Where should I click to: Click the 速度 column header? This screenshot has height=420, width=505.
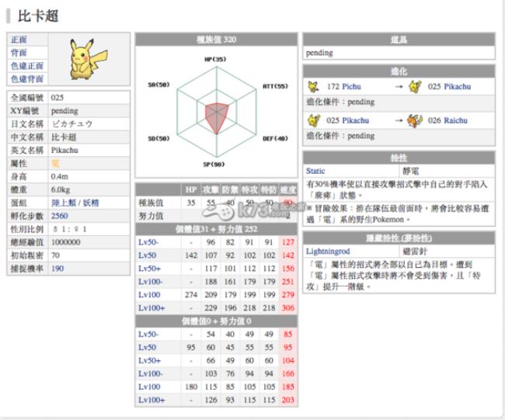tap(287, 190)
